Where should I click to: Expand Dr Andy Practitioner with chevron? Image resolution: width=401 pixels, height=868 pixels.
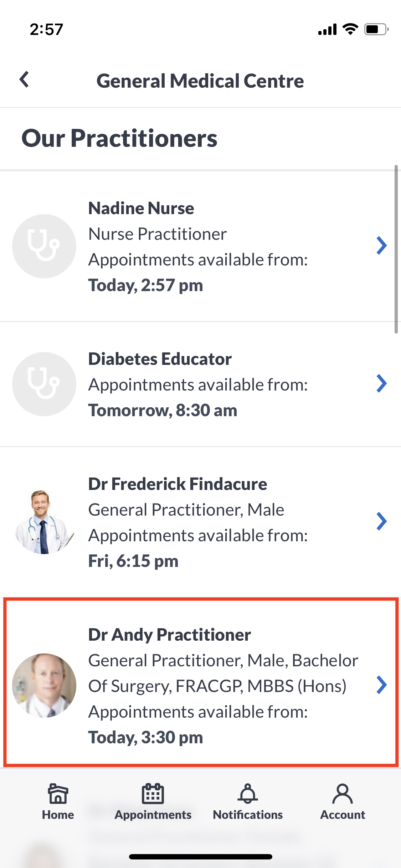pyautogui.click(x=381, y=685)
